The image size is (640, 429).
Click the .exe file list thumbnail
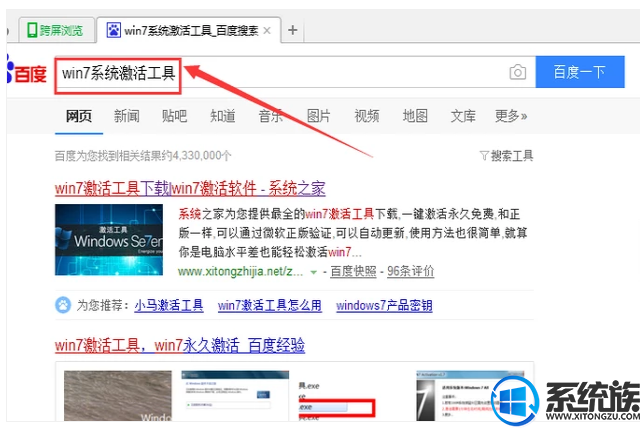(337, 400)
